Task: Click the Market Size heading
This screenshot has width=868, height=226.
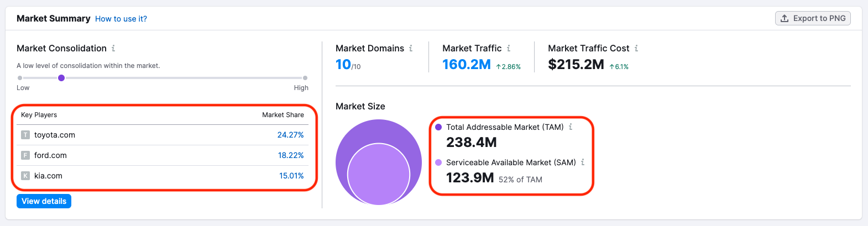Action: [360, 106]
